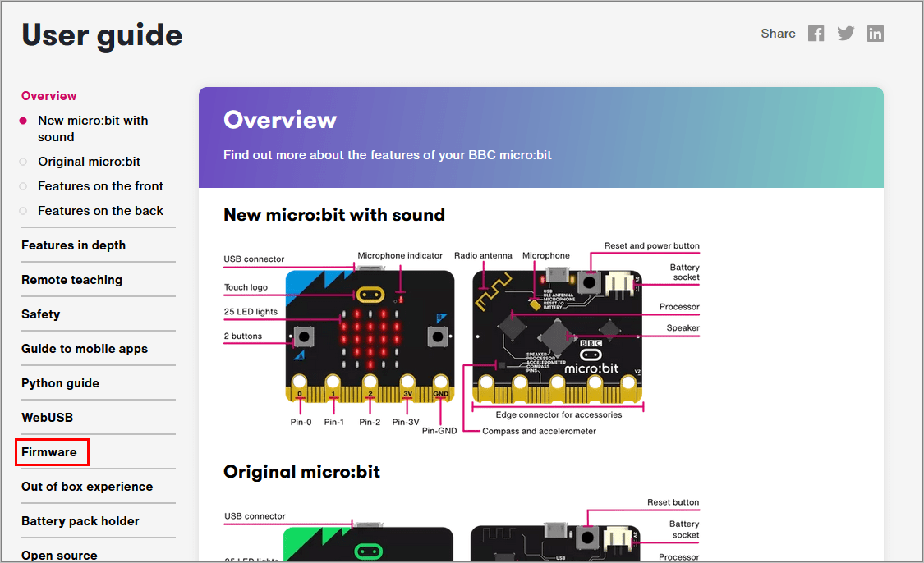Go to Features on the front
The image size is (924, 563).
(100, 186)
